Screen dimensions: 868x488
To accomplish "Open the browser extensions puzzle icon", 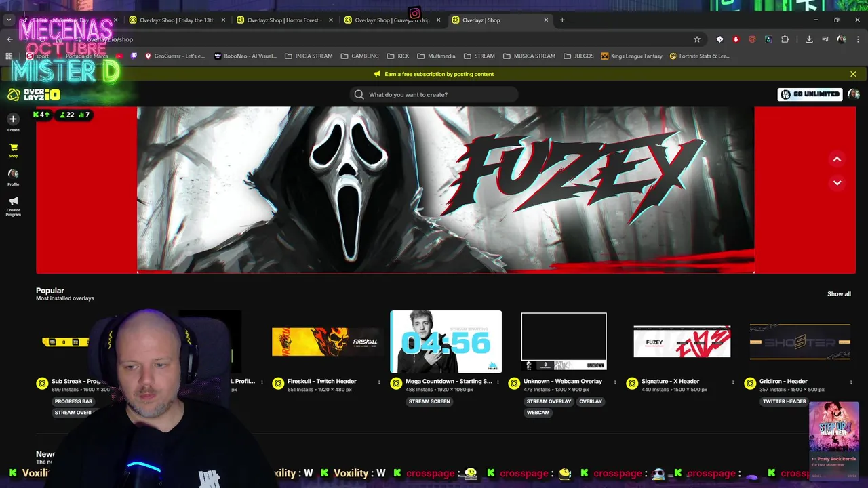I will pos(785,39).
